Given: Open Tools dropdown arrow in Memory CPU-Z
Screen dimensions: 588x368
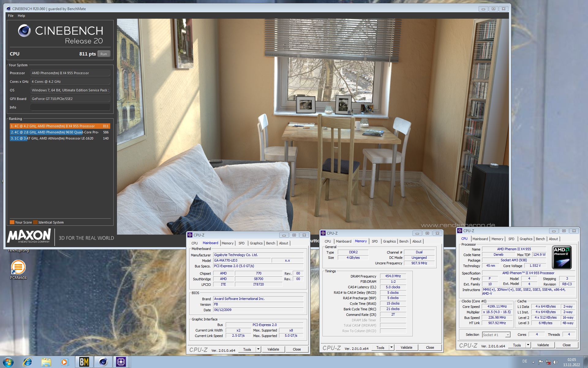Looking at the screenshot, I should [391, 347].
